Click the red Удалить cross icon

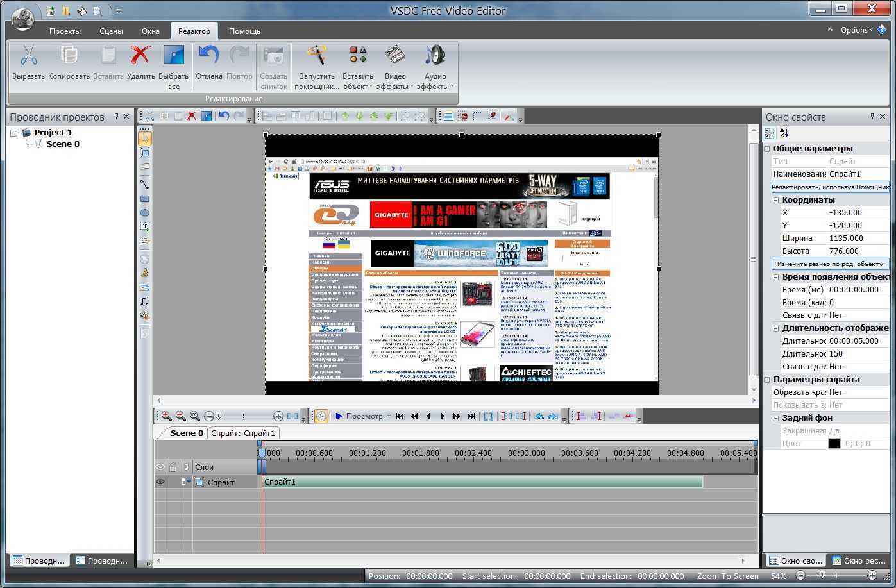tap(140, 55)
